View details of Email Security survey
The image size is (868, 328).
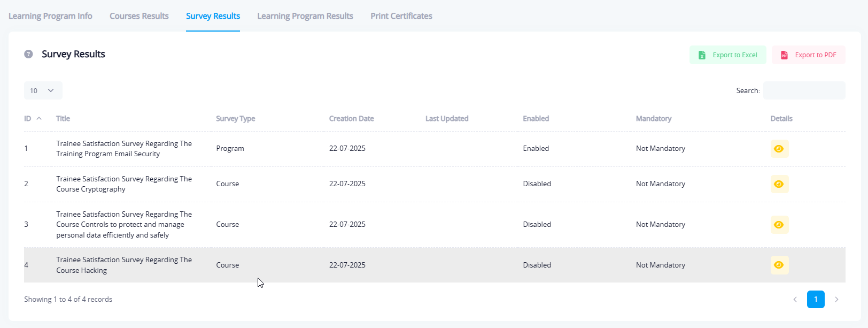pyautogui.click(x=779, y=149)
